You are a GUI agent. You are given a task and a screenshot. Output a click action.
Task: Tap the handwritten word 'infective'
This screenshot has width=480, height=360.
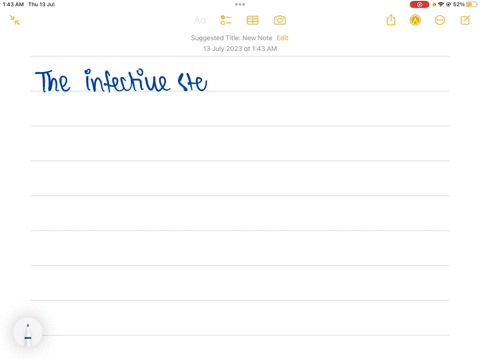pyautogui.click(x=127, y=80)
